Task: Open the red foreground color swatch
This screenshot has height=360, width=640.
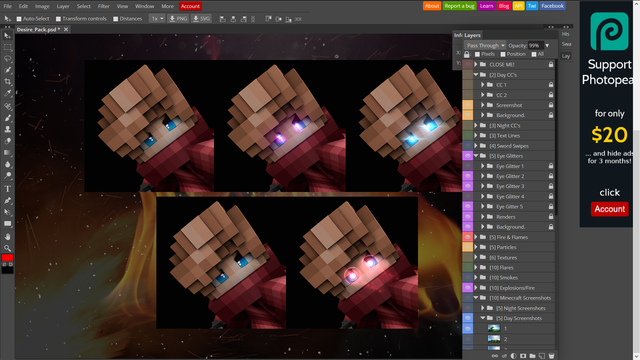Action: [x=7, y=258]
